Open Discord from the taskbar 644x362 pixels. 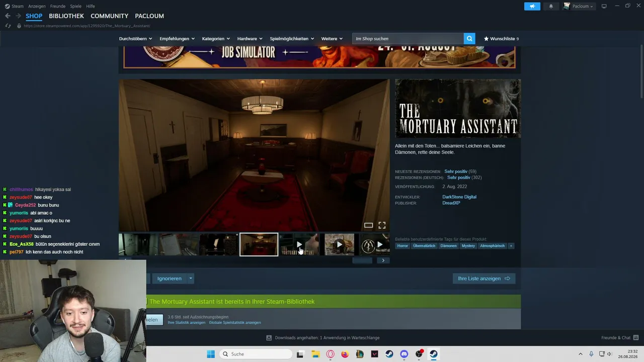click(404, 354)
